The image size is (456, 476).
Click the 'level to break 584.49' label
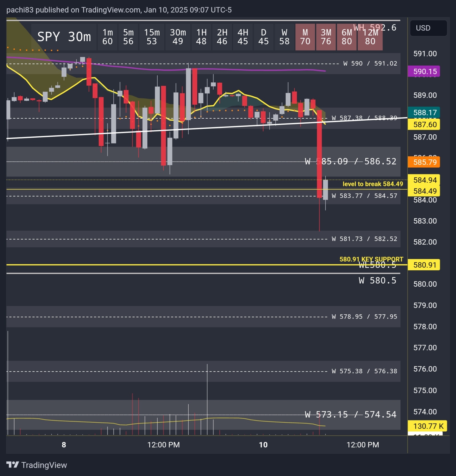373,184
